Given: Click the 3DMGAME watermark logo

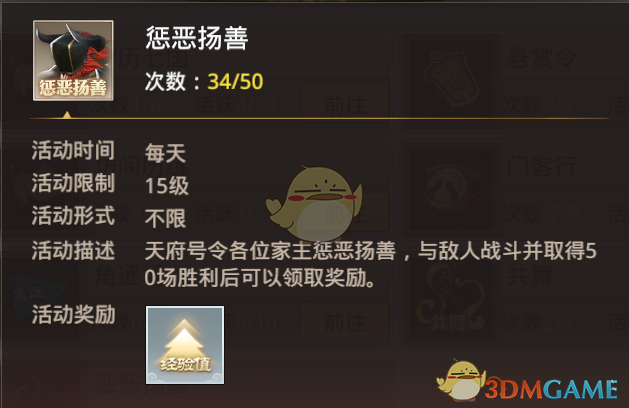Looking at the screenshot, I should click(527, 382).
